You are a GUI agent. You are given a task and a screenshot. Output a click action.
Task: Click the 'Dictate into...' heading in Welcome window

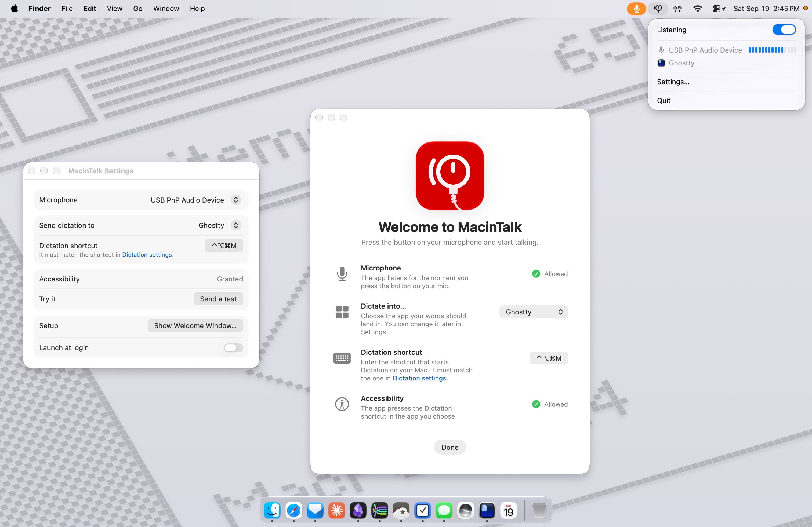click(x=383, y=306)
